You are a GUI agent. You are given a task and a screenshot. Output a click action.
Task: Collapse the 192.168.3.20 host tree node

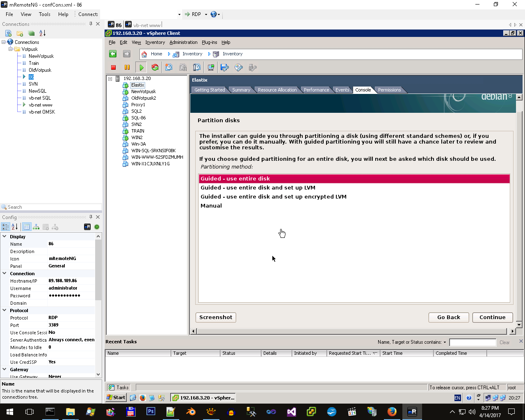tap(110, 78)
